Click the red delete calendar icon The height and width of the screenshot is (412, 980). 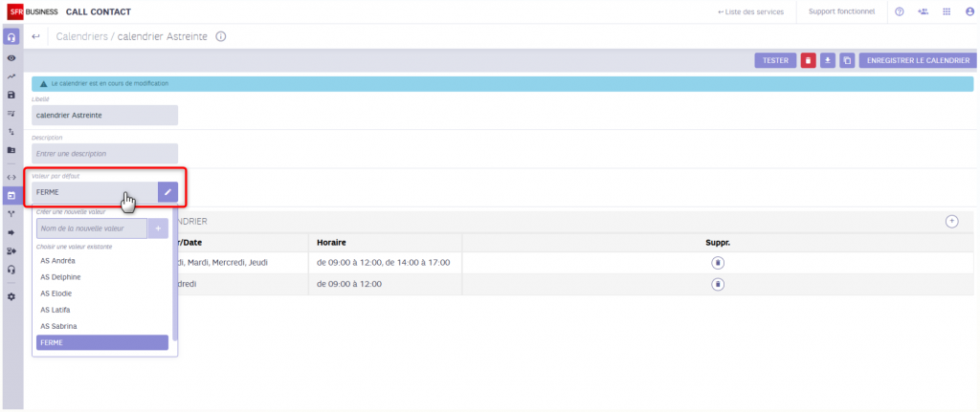click(x=808, y=60)
